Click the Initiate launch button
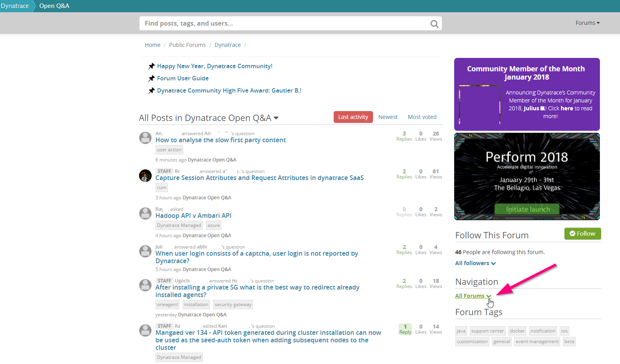This screenshot has height=364, width=620. 527,209
